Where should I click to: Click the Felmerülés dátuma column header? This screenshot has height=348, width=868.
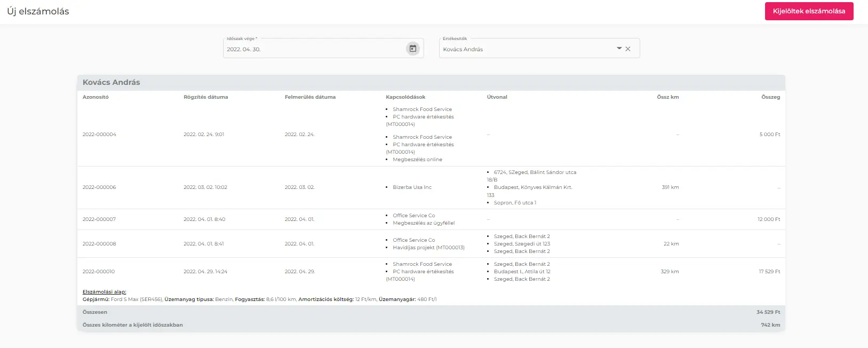(x=310, y=97)
